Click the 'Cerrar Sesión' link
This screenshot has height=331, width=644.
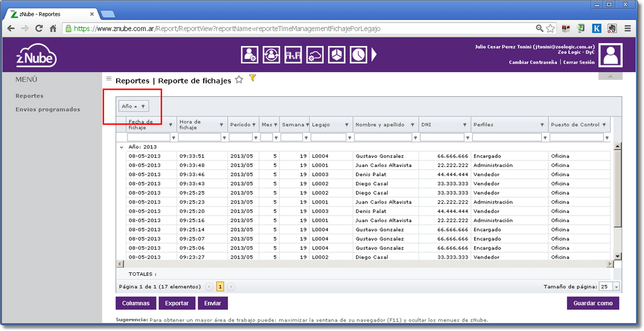click(579, 62)
